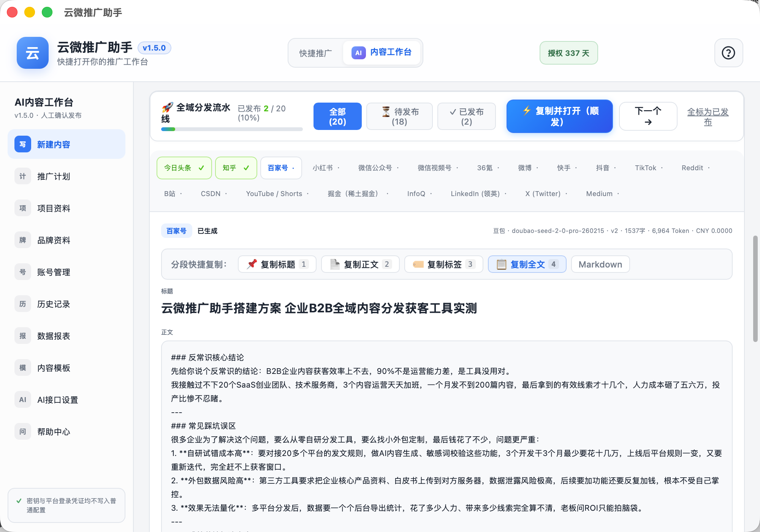Click the vertical scrollbar thumb

pos(755,289)
